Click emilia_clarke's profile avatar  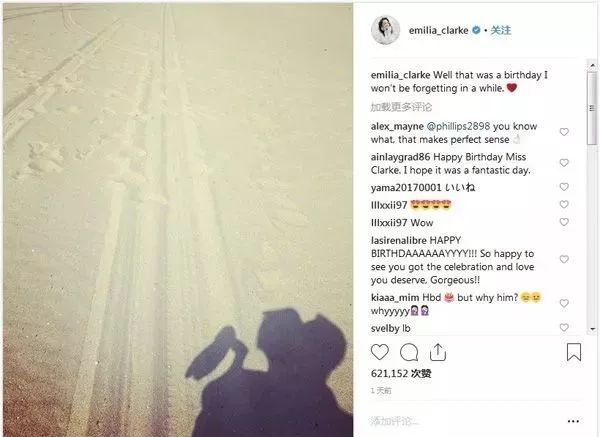point(385,30)
